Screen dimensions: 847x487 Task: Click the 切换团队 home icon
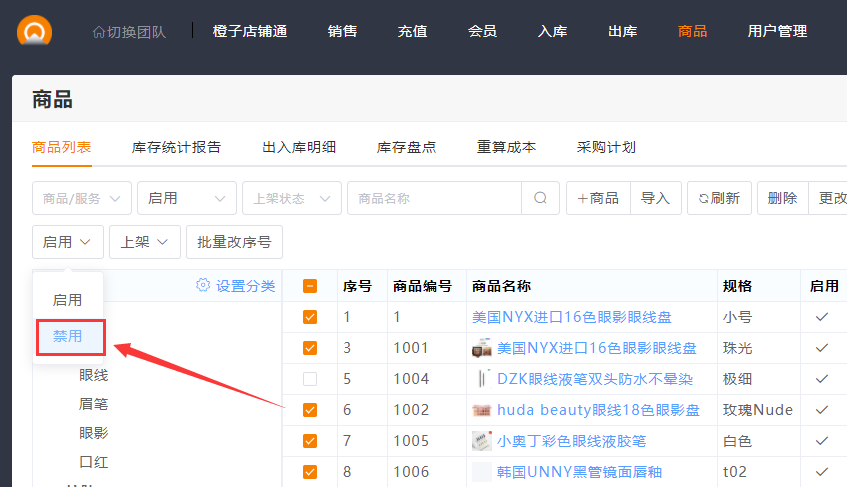[98, 32]
